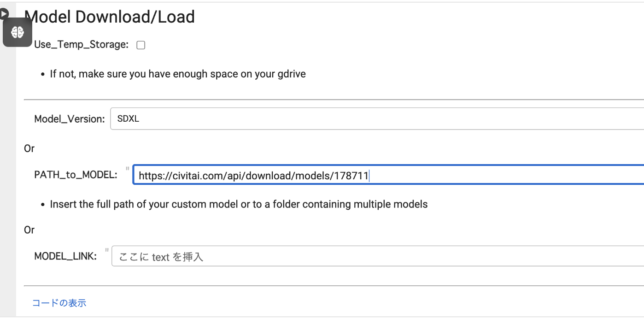Place the cursor after 178711 in the URL
644x319 pixels.
coord(369,176)
